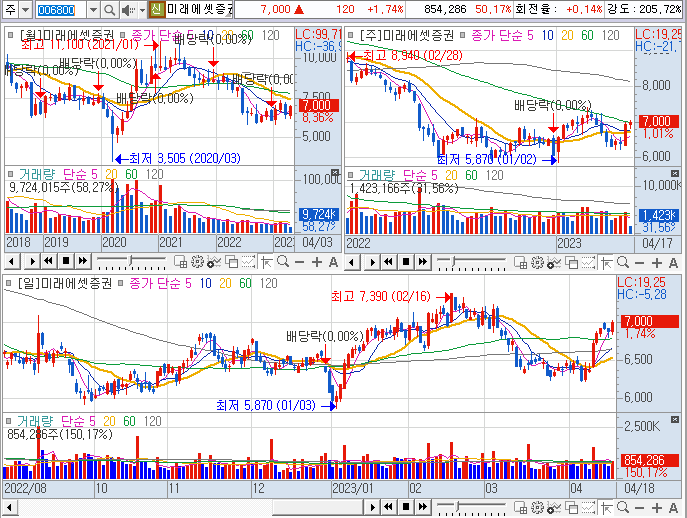This screenshot has height=518, width=687.
Task: Step weekly chart forward one bar
Action: pos(372,262)
